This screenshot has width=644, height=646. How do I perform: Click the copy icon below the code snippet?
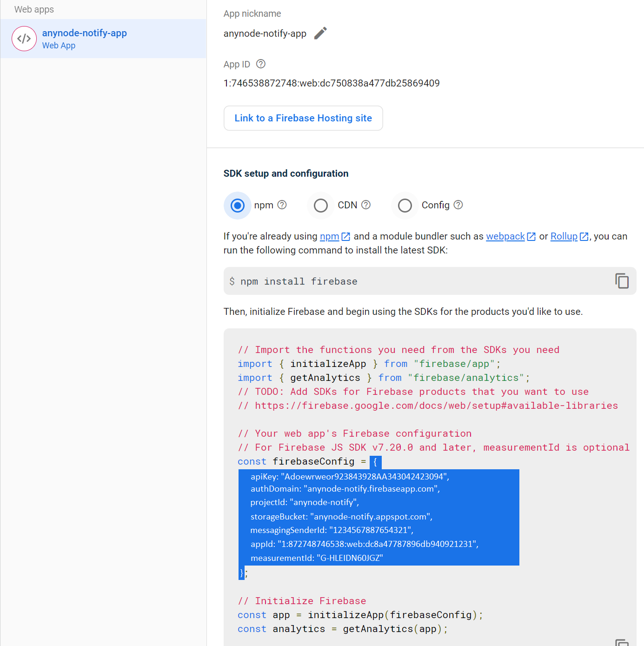point(622,642)
